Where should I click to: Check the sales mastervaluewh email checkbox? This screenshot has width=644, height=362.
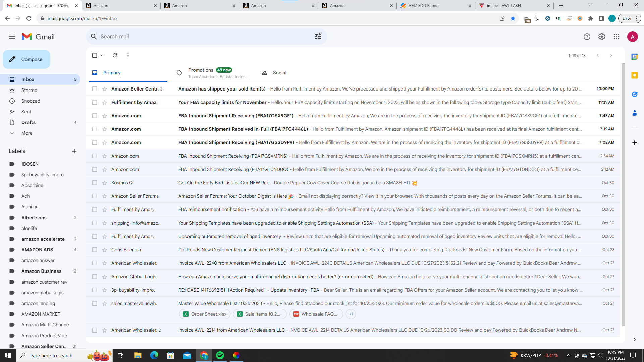[95, 303]
